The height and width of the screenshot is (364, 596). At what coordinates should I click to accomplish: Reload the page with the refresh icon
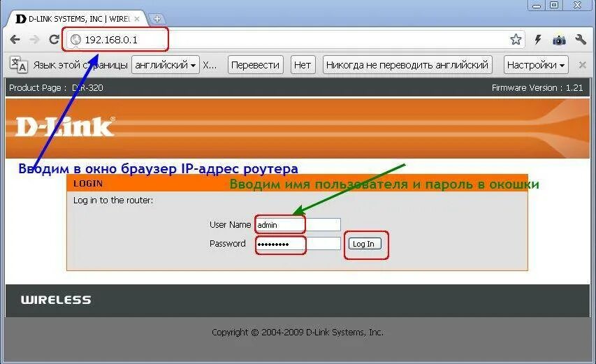(x=54, y=39)
